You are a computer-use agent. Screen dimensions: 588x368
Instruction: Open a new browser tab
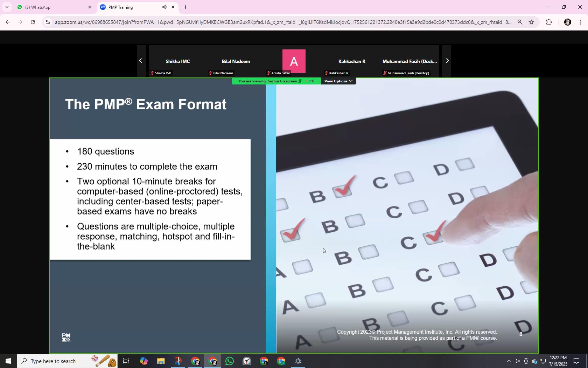[185, 7]
